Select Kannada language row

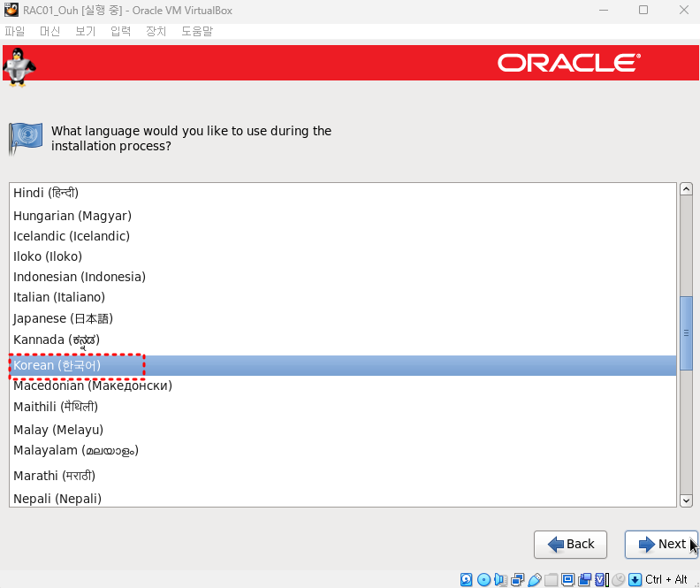[343, 340]
